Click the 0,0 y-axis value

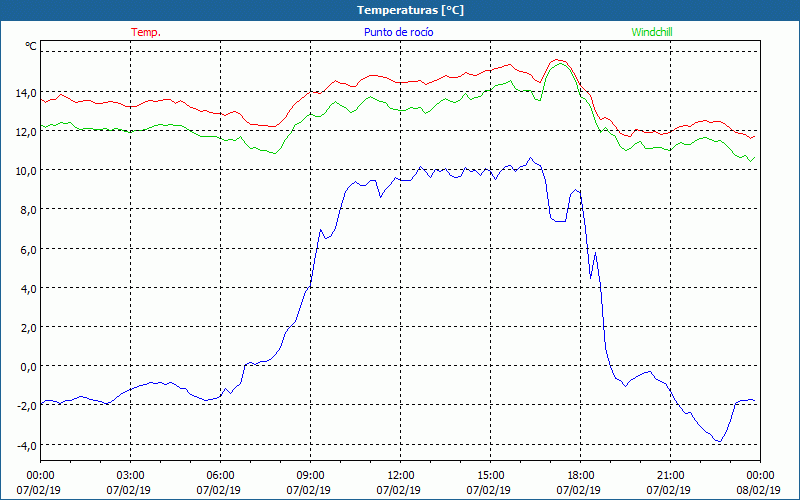[x=29, y=367]
